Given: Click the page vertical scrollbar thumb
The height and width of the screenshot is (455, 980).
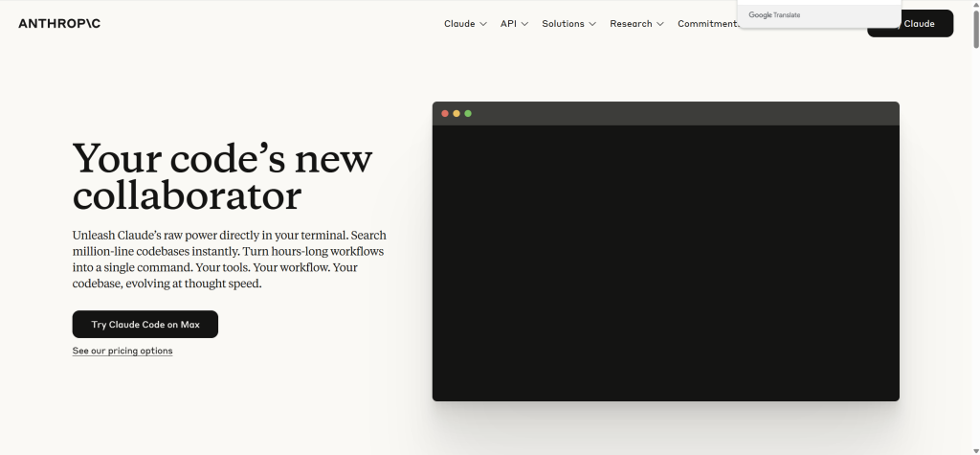Looking at the screenshot, I should (975, 28).
